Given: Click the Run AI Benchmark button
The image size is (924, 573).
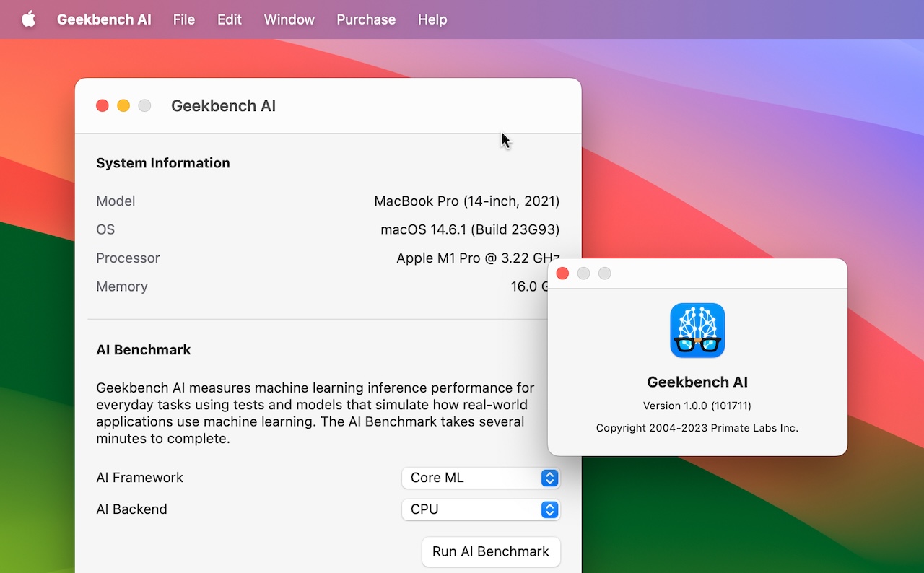Looking at the screenshot, I should click(491, 551).
